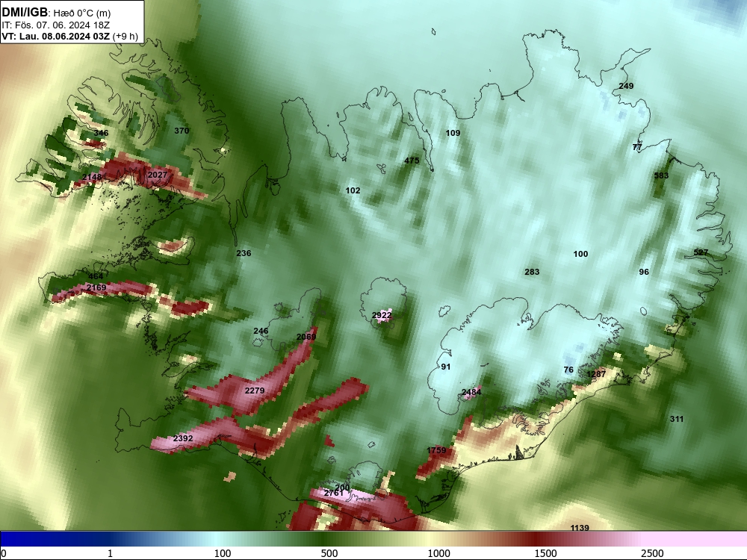Click the map value 370

(182, 131)
